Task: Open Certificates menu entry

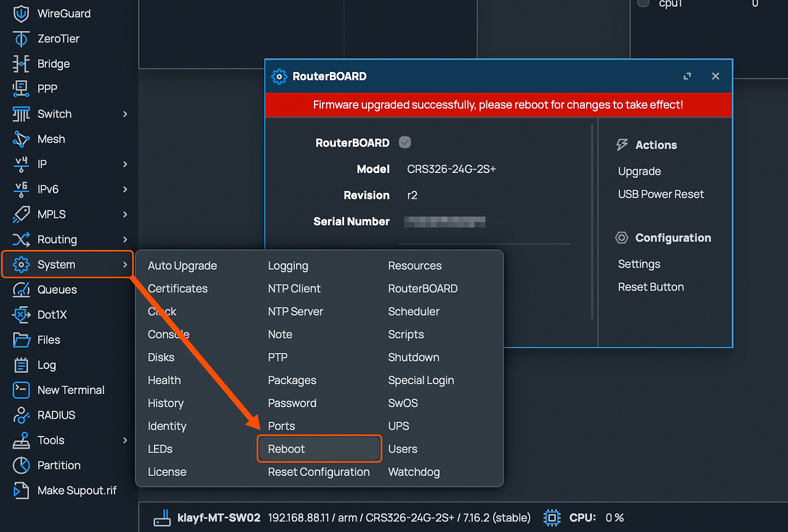Action: point(178,289)
